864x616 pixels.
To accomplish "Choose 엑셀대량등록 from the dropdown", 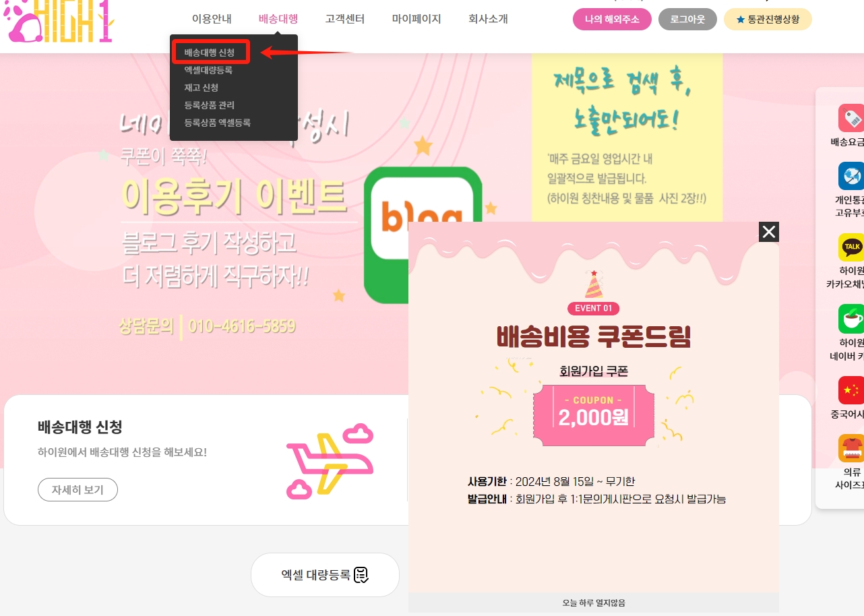I will (208, 69).
